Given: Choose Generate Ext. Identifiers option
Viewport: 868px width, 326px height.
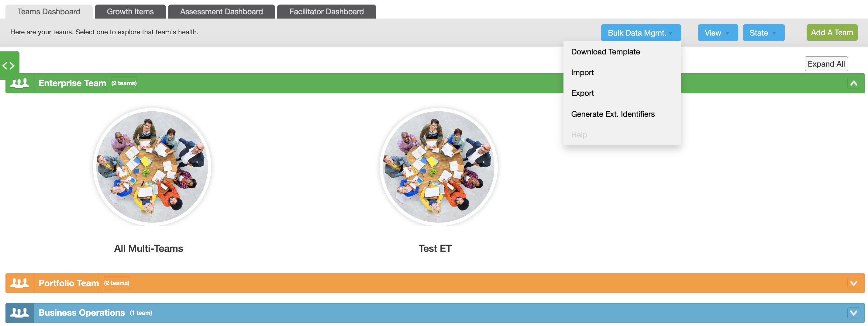Looking at the screenshot, I should [613, 114].
